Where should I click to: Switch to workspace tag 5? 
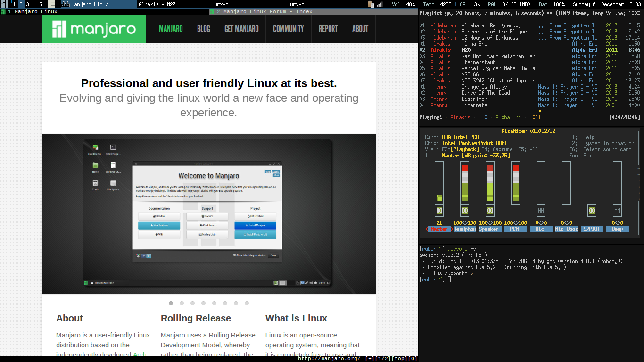41,4
